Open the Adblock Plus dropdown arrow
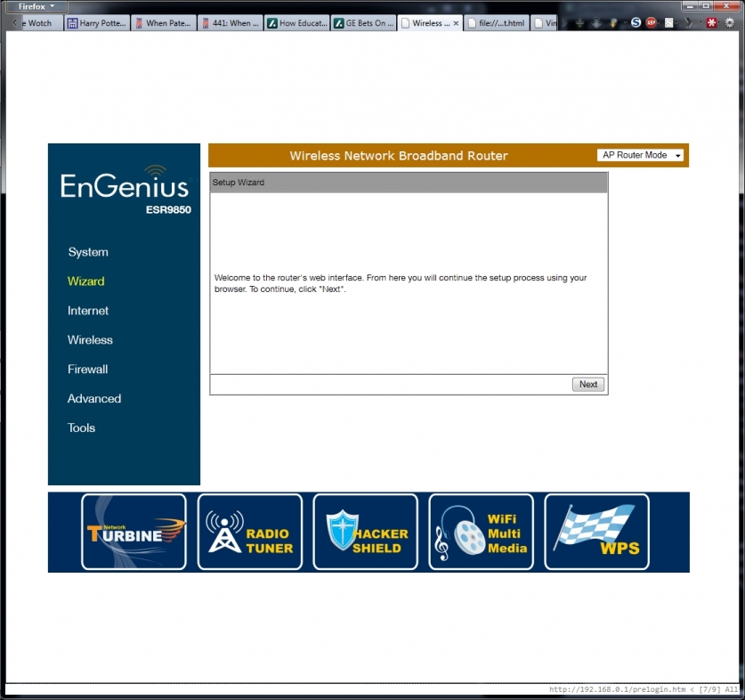The height and width of the screenshot is (700, 745). (659, 23)
